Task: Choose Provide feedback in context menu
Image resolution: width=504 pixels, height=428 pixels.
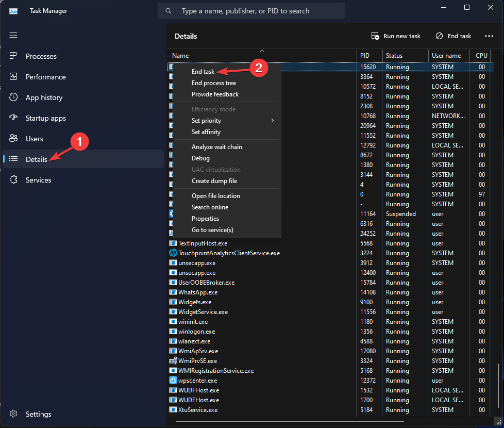Action: click(x=215, y=94)
